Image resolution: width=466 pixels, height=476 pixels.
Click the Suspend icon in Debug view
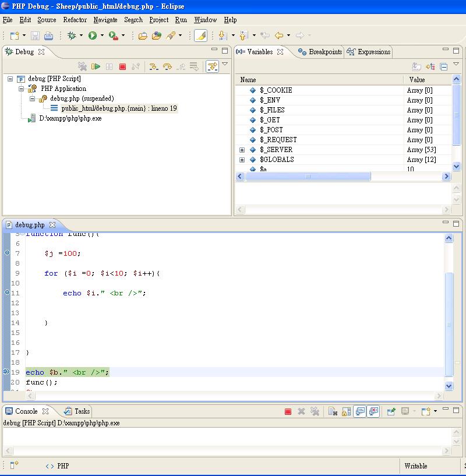[110, 66]
